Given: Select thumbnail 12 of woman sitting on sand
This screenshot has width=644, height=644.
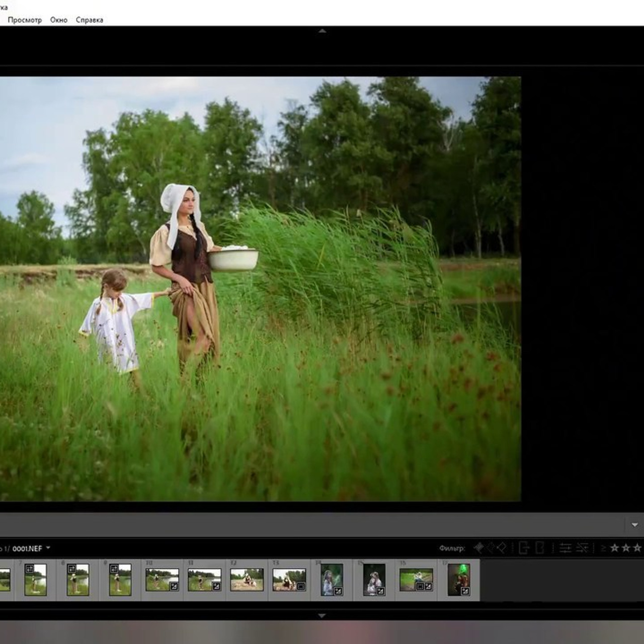Looking at the screenshot, I should pos(247,580).
